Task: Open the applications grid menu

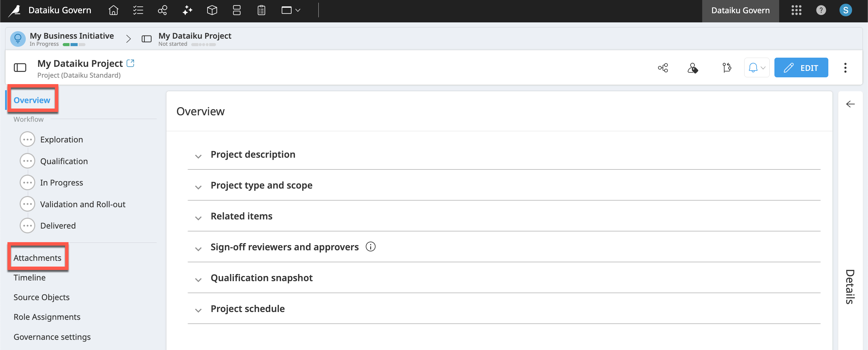Action: (x=796, y=11)
